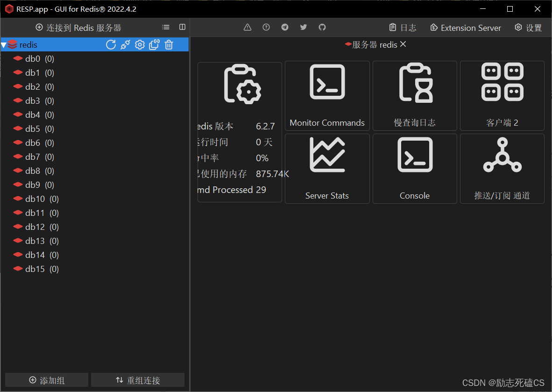Open the 日志 log viewer

[x=403, y=28]
